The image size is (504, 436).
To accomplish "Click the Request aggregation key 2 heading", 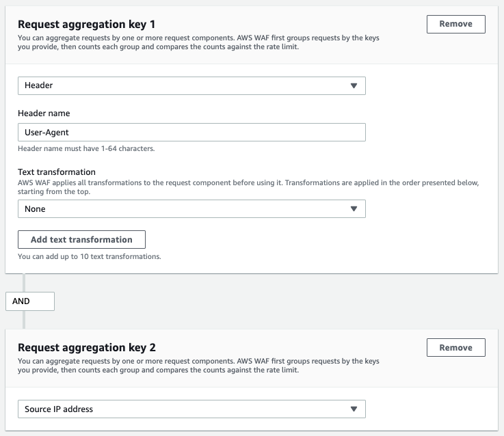I will coord(87,348).
